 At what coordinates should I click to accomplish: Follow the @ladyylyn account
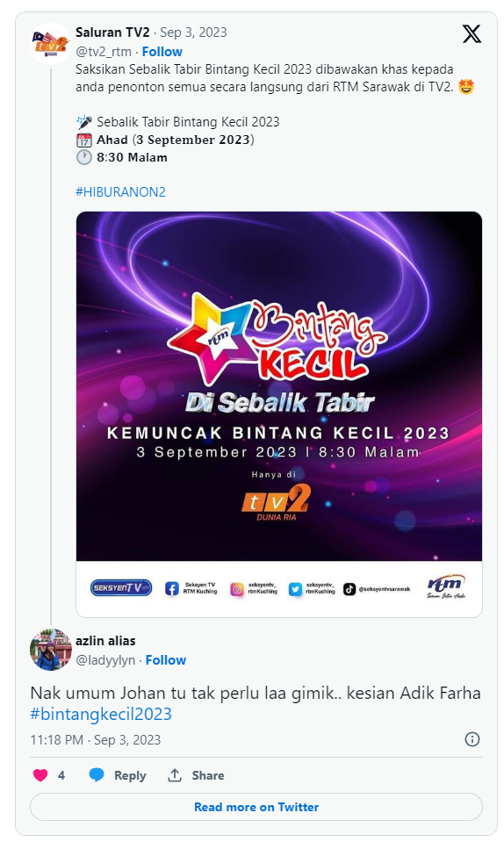click(166, 659)
